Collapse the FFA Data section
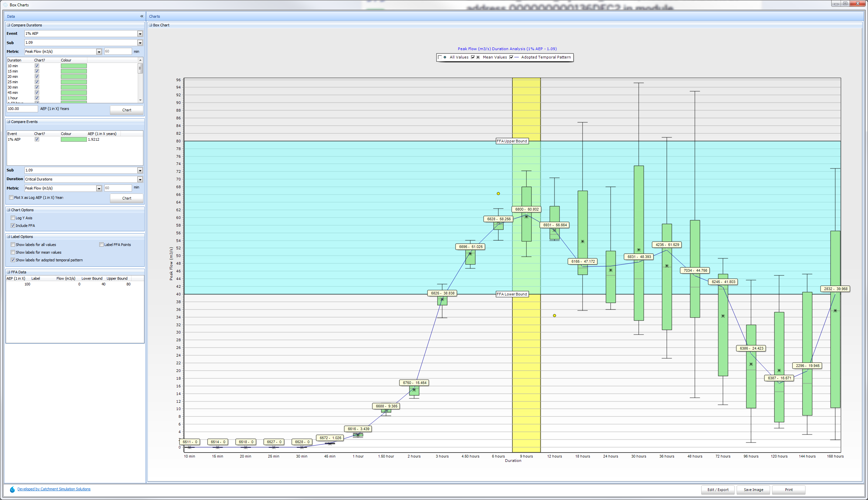The height and width of the screenshot is (500, 868). tap(9, 272)
